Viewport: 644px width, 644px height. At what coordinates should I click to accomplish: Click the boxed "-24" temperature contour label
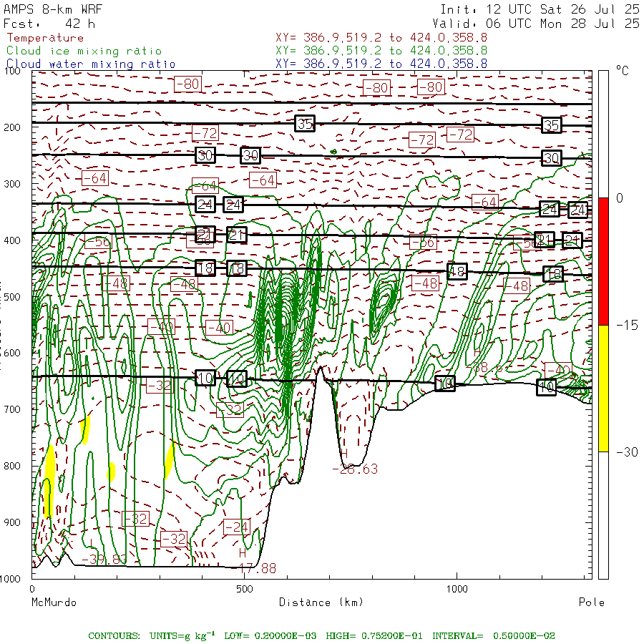237,527
